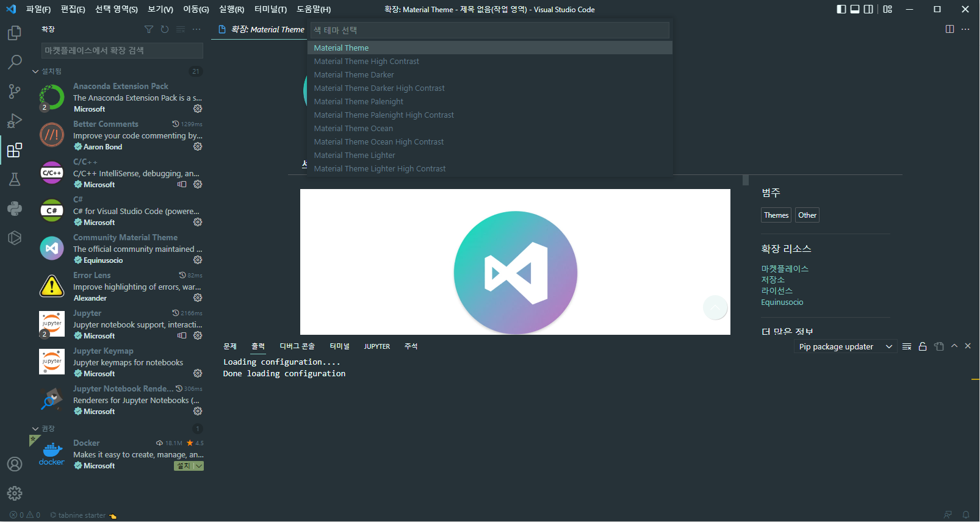The image size is (980, 522).
Task: Maximize the panel with chevron up
Action: coord(954,346)
